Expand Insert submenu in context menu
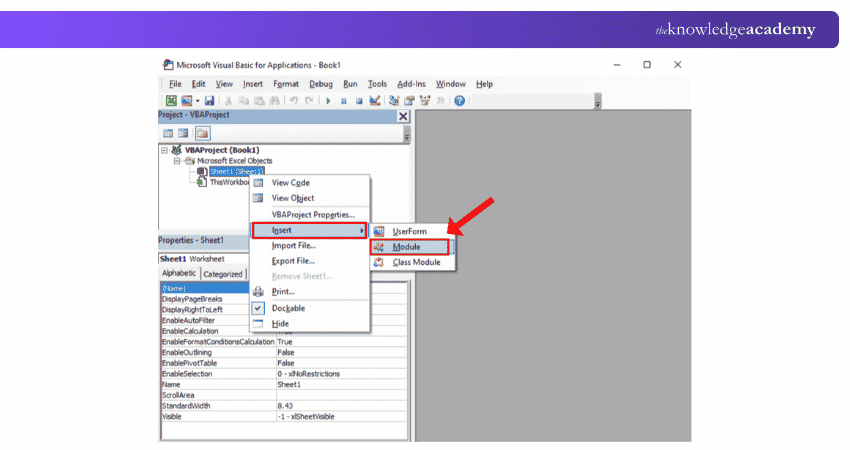 310,230
